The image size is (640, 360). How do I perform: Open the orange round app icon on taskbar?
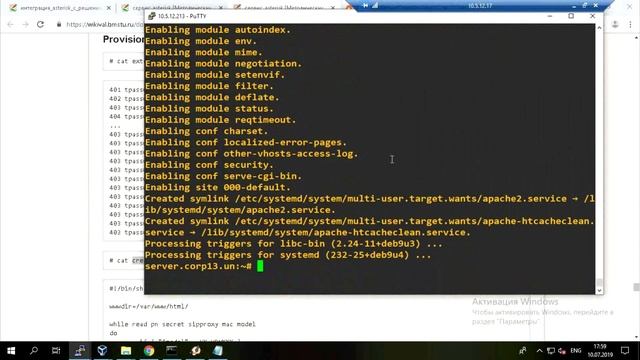click(x=196, y=351)
